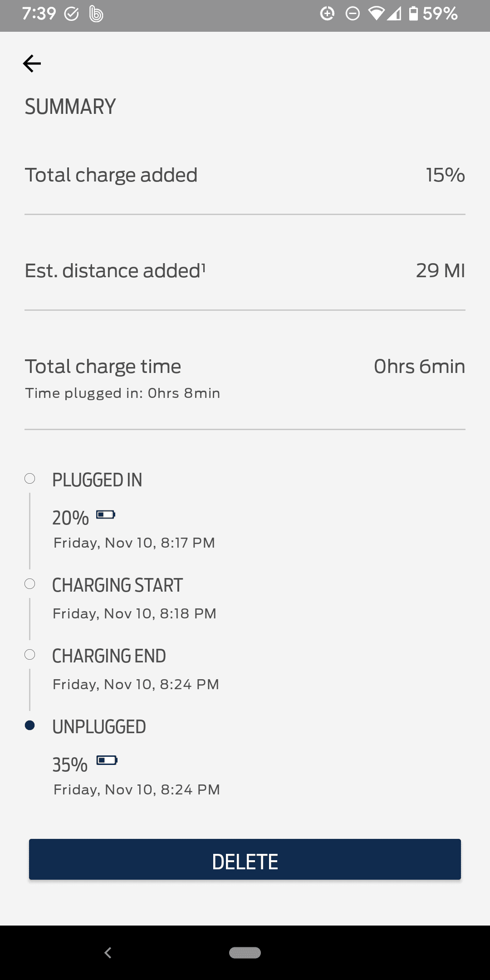Tap the Est. distance added row
The height and width of the screenshot is (980, 490).
[245, 271]
